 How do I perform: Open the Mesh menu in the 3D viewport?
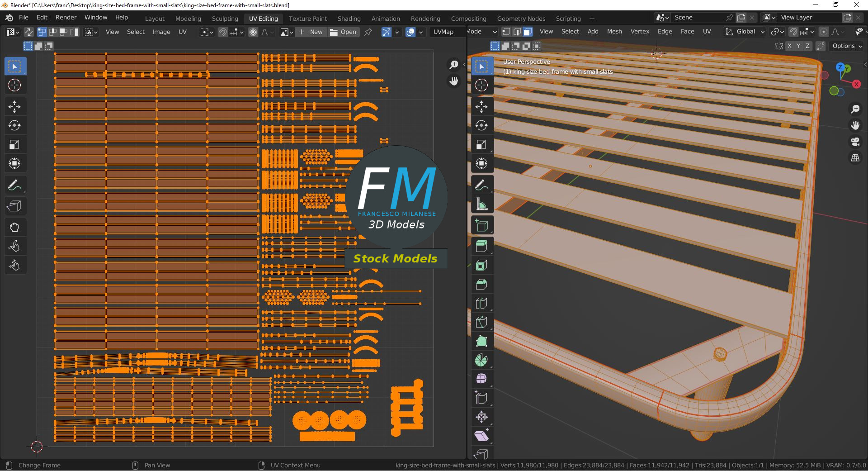614,32
